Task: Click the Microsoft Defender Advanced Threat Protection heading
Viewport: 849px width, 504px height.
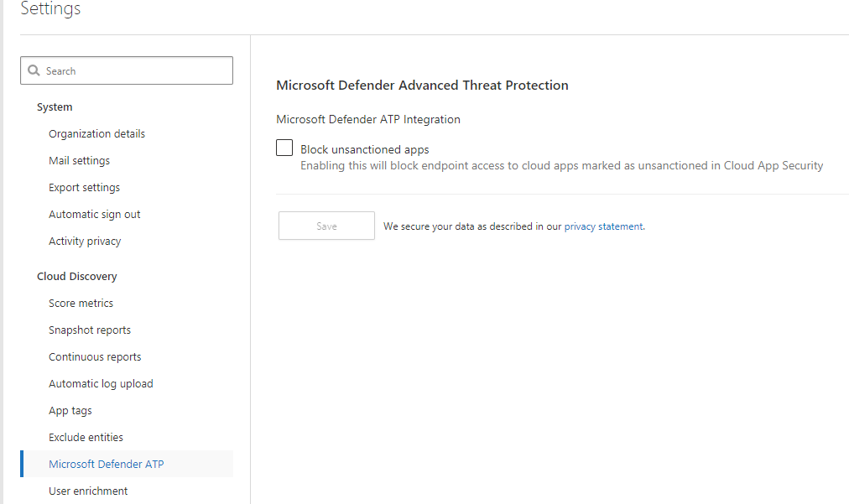Action: click(422, 86)
